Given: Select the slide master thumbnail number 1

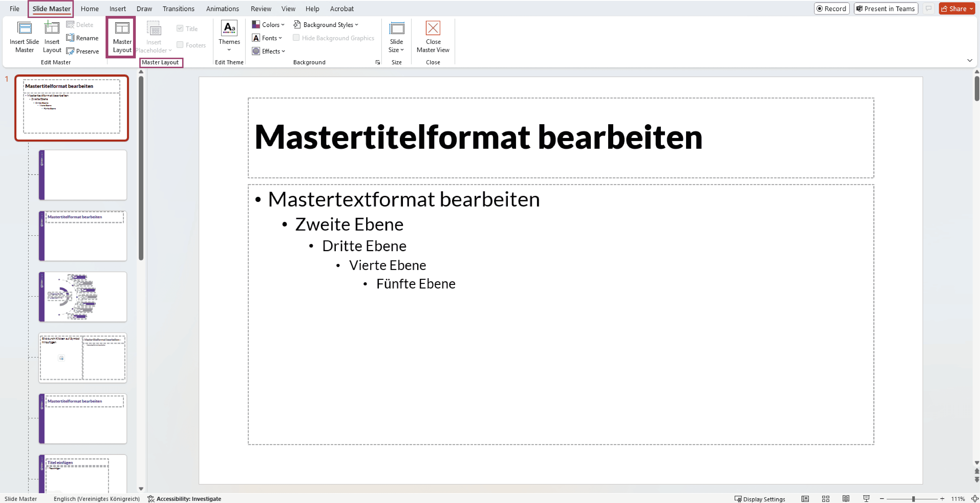Looking at the screenshot, I should coord(72,108).
